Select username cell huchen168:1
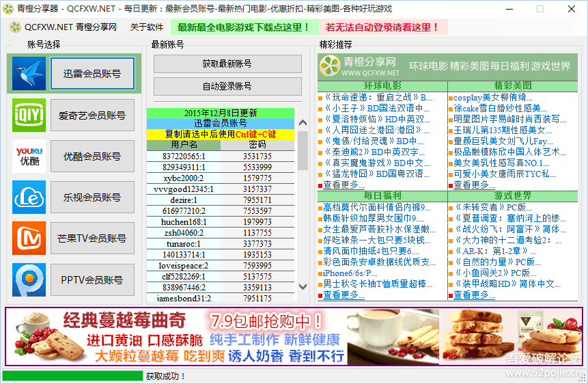The image size is (588, 384). coord(184,222)
